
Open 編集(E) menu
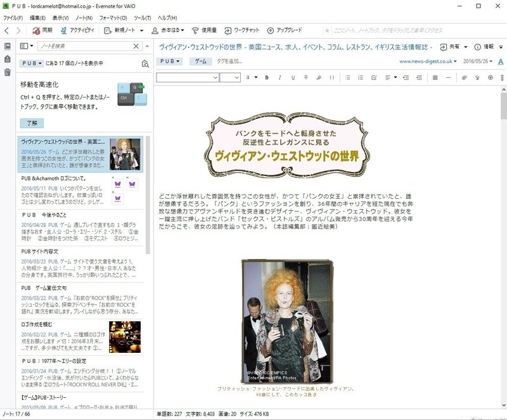(x=37, y=18)
